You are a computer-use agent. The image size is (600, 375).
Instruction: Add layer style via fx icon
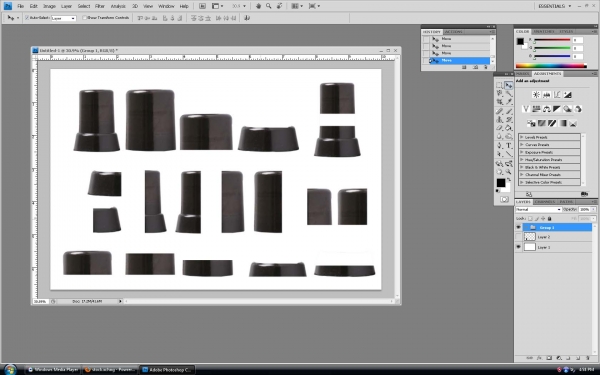540,358
